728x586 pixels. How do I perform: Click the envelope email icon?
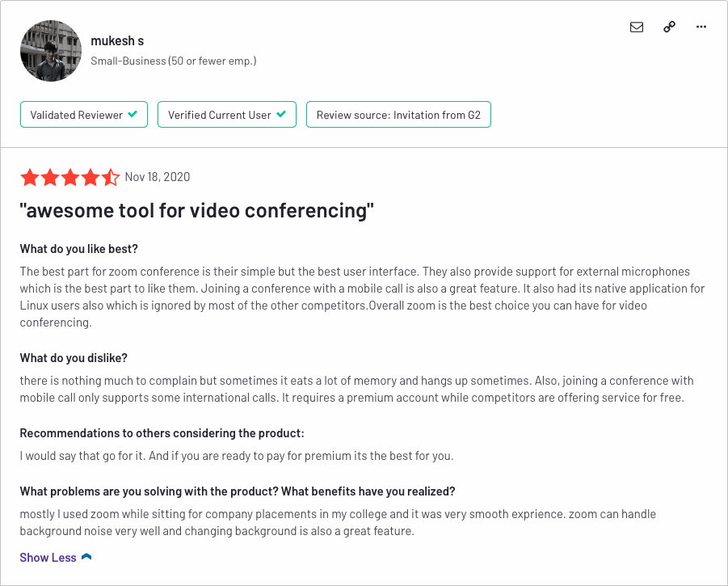637,27
